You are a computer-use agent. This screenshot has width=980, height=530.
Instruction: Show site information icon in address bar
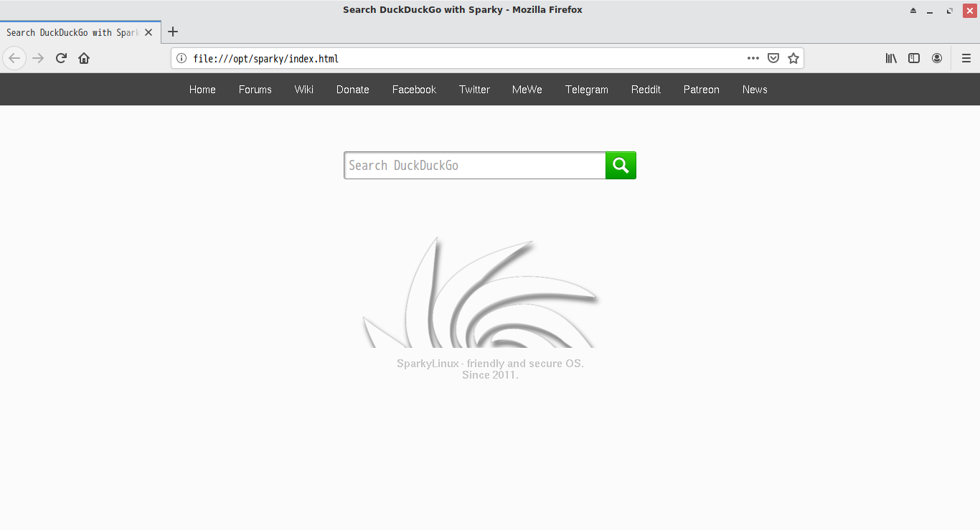point(182,59)
